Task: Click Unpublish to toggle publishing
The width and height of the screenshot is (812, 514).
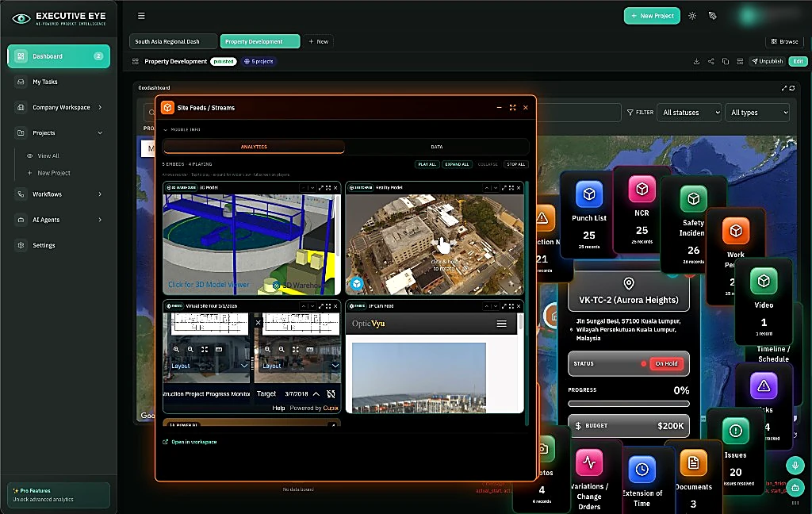Action: point(768,61)
